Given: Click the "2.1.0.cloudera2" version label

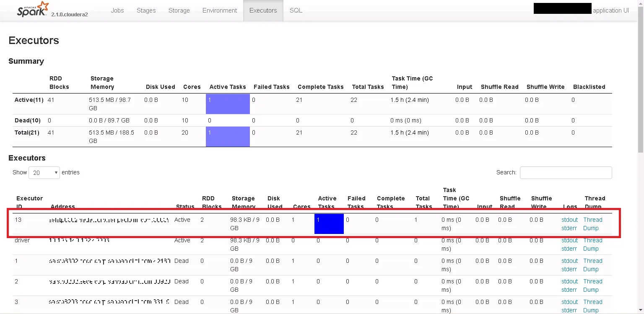Looking at the screenshot, I should [70, 14].
